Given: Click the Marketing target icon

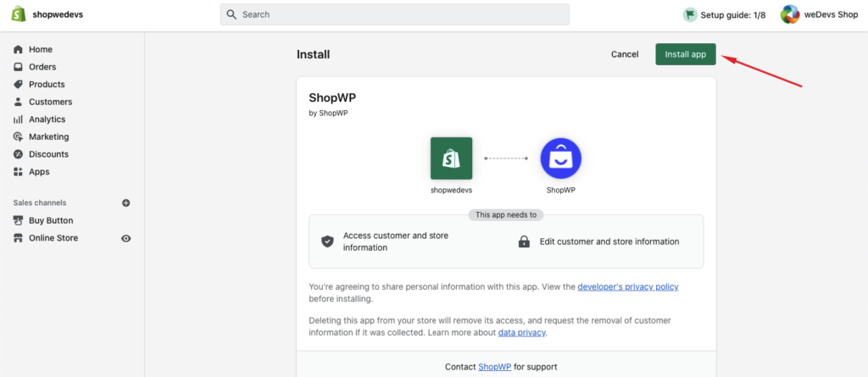Looking at the screenshot, I should 19,136.
